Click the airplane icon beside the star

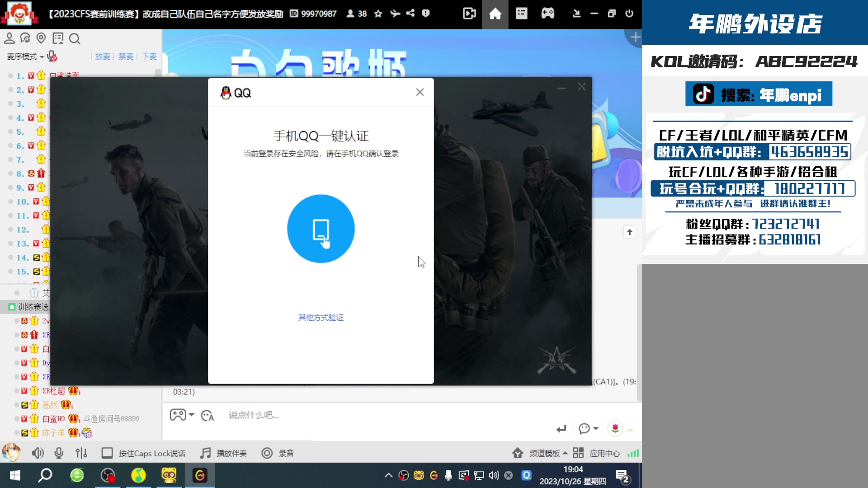(395, 14)
